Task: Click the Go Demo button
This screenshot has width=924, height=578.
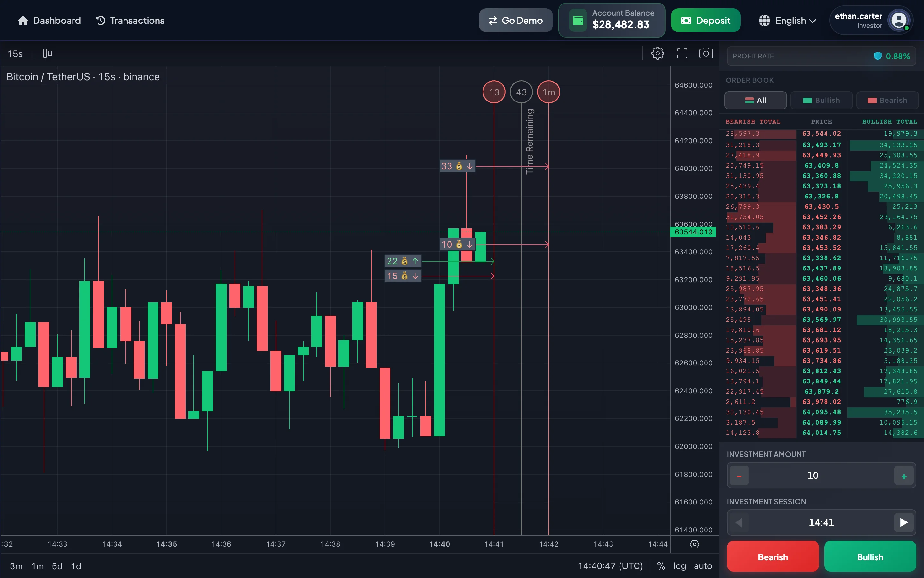Action: (x=516, y=21)
